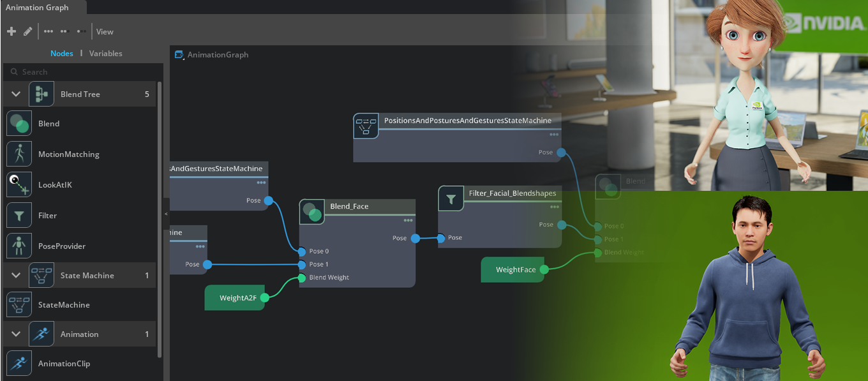This screenshot has width=868, height=381.
Task: Click the AnimationGraph breadcrumb label
Action: [x=218, y=55]
